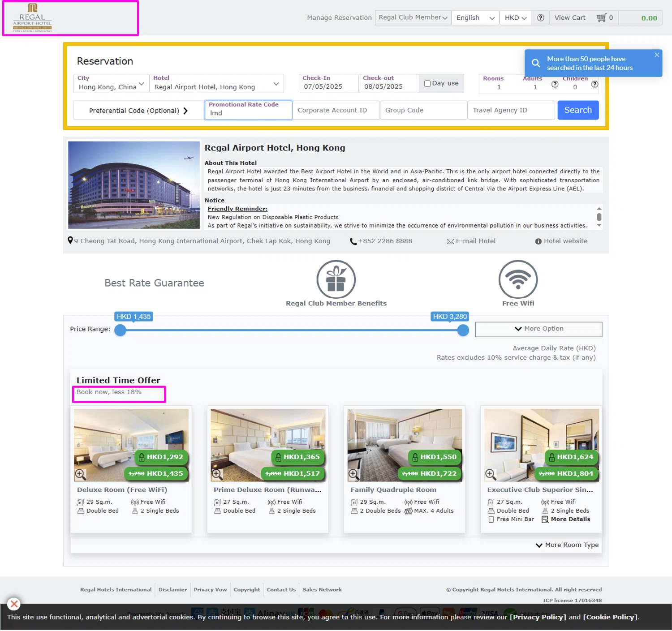Open Copyright footer link
Viewport: 672px width, 631px height.
pyautogui.click(x=247, y=590)
